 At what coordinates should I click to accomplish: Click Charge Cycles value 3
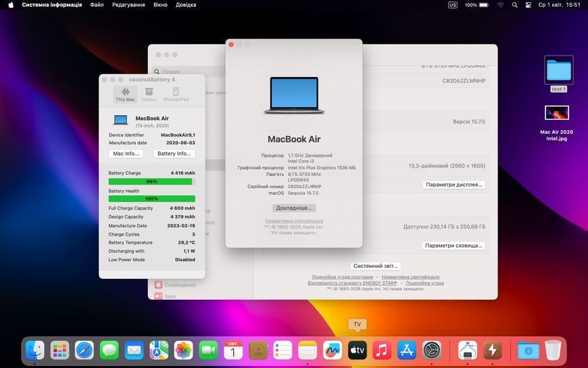click(x=193, y=234)
